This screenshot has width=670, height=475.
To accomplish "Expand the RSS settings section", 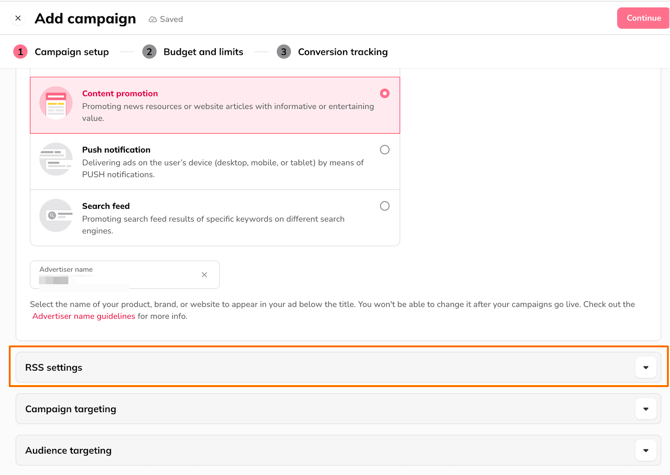I will click(x=646, y=368).
